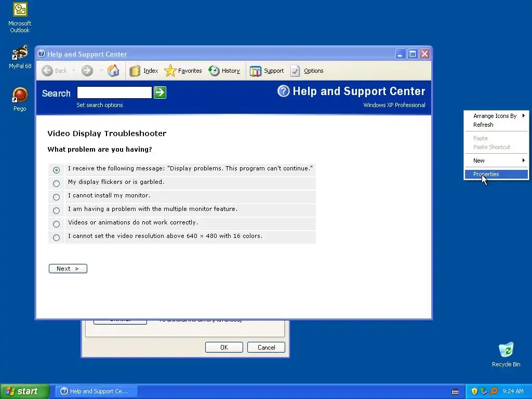Image resolution: width=532 pixels, height=399 pixels.
Task: Click the Next > button
Action: pyautogui.click(x=68, y=269)
